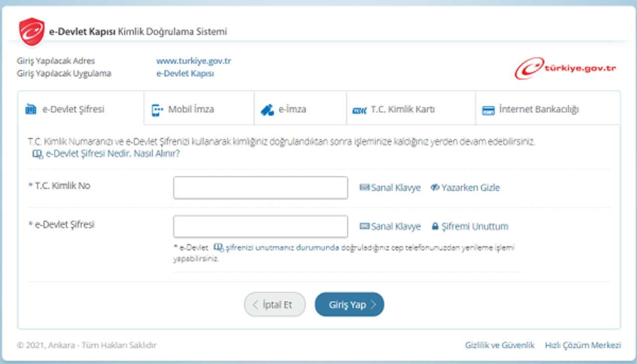Click the Giriş Yapılacak Uygulama label

pos(64,74)
